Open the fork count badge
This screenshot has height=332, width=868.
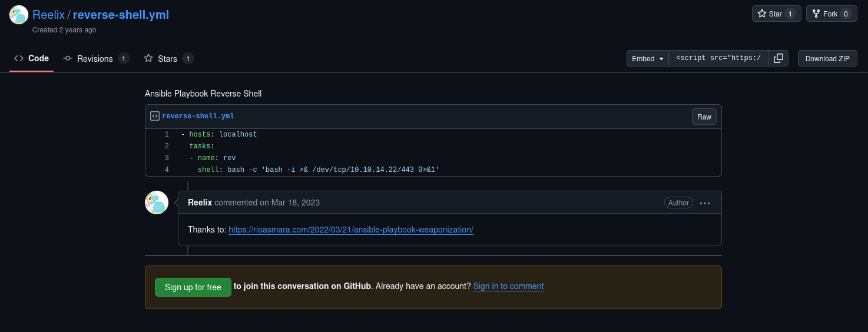(x=846, y=14)
